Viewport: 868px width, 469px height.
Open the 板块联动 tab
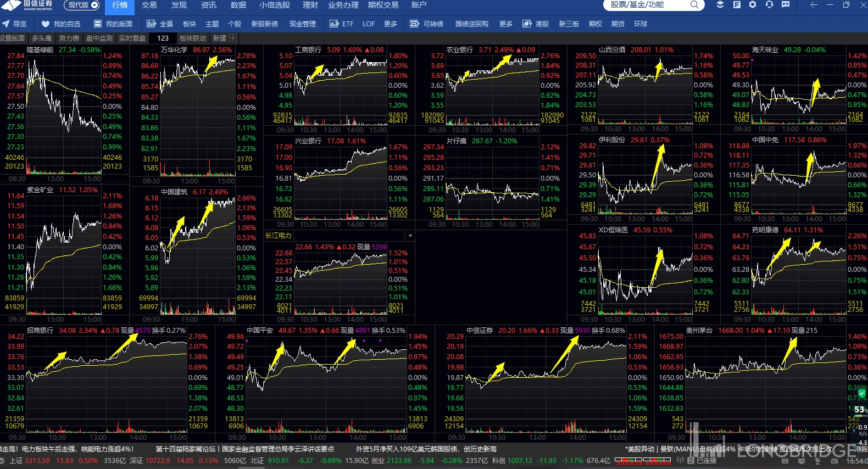pyautogui.click(x=193, y=38)
